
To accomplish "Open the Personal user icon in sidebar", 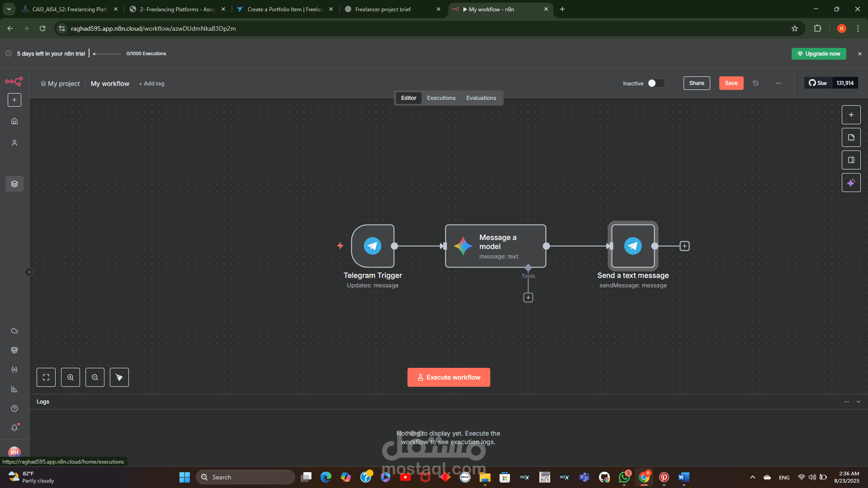I will (14, 143).
